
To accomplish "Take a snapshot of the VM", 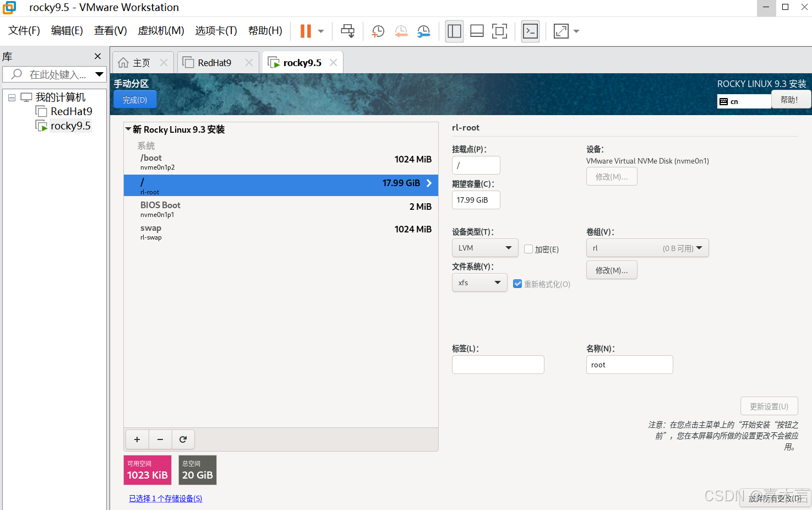I will (378, 31).
